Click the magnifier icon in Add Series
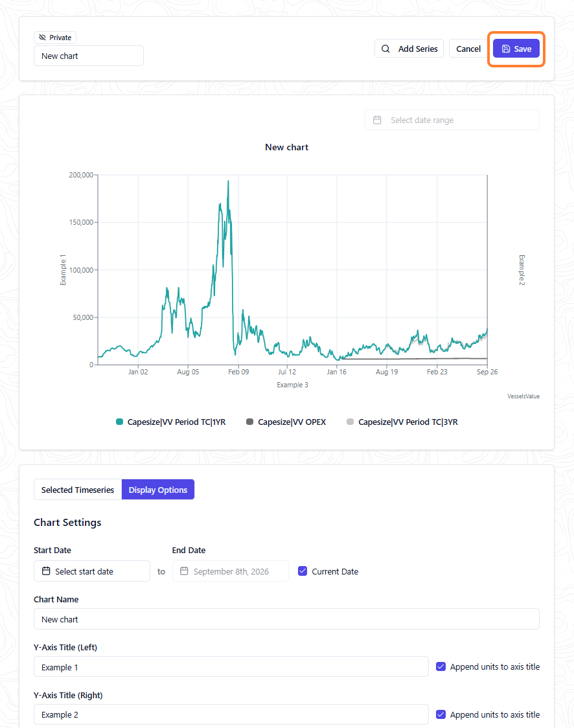The width and height of the screenshot is (574, 728). click(385, 49)
